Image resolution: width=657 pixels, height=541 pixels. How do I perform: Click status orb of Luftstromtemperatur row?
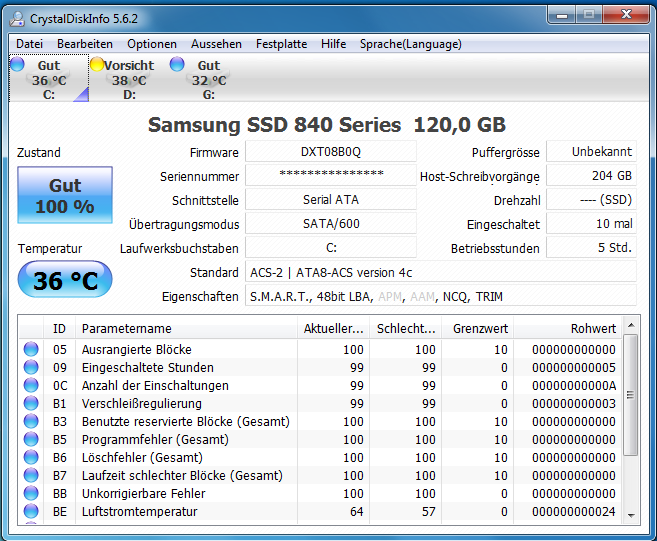click(x=31, y=511)
